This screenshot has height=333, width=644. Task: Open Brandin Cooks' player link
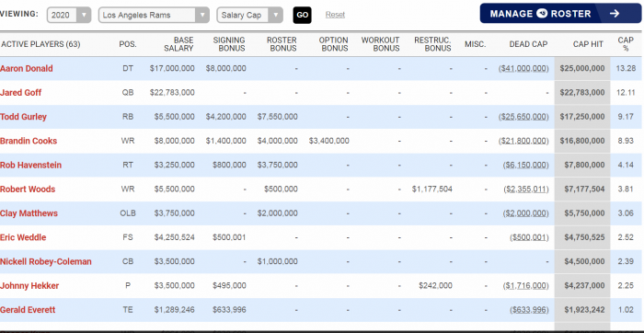29,141
